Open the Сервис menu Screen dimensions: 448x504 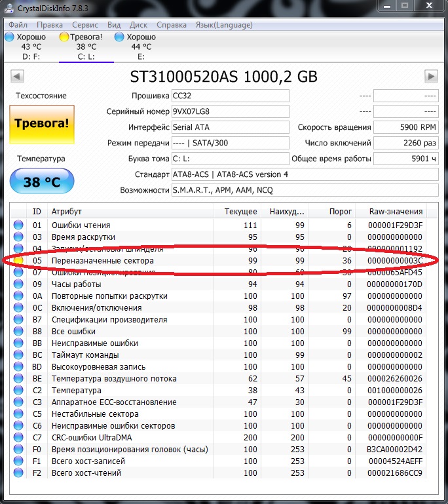(84, 25)
